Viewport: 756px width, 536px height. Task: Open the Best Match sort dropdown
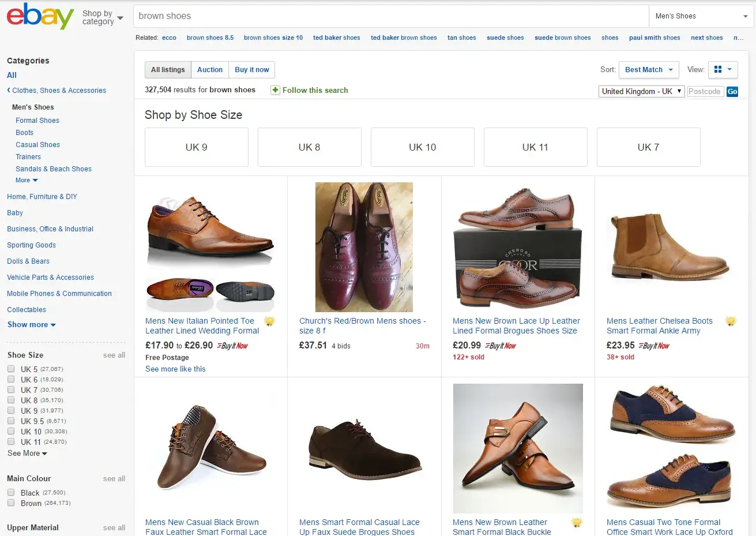point(648,70)
